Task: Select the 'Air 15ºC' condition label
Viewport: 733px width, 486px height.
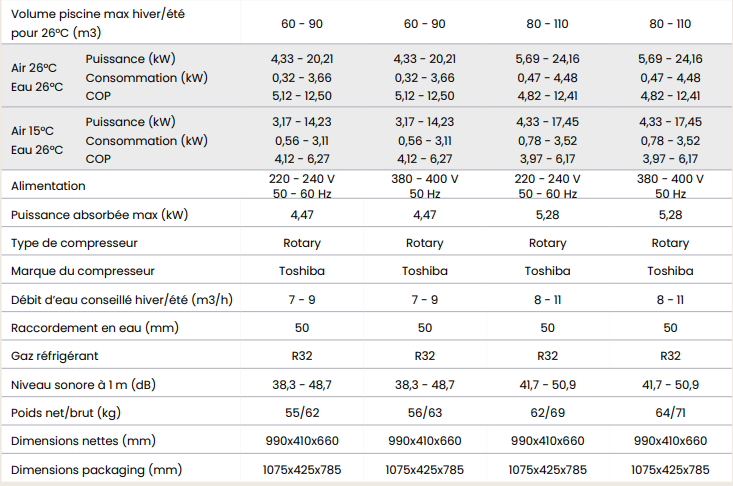Action: click(32, 131)
